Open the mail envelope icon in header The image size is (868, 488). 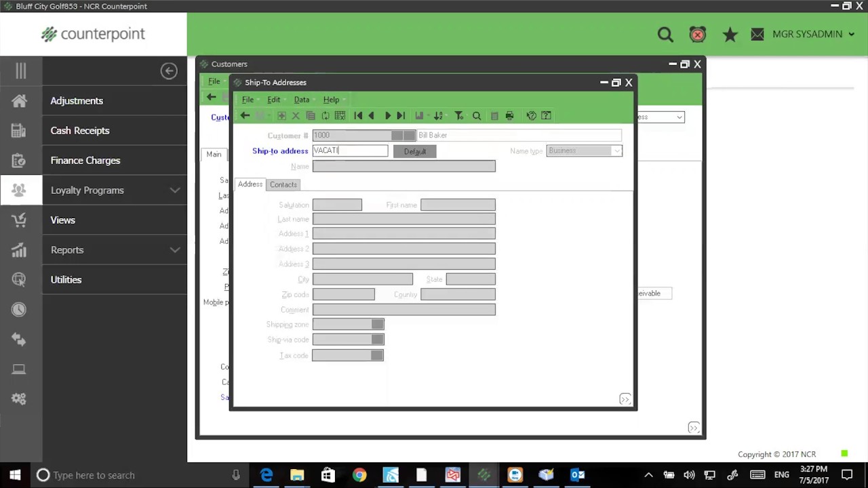(x=757, y=35)
